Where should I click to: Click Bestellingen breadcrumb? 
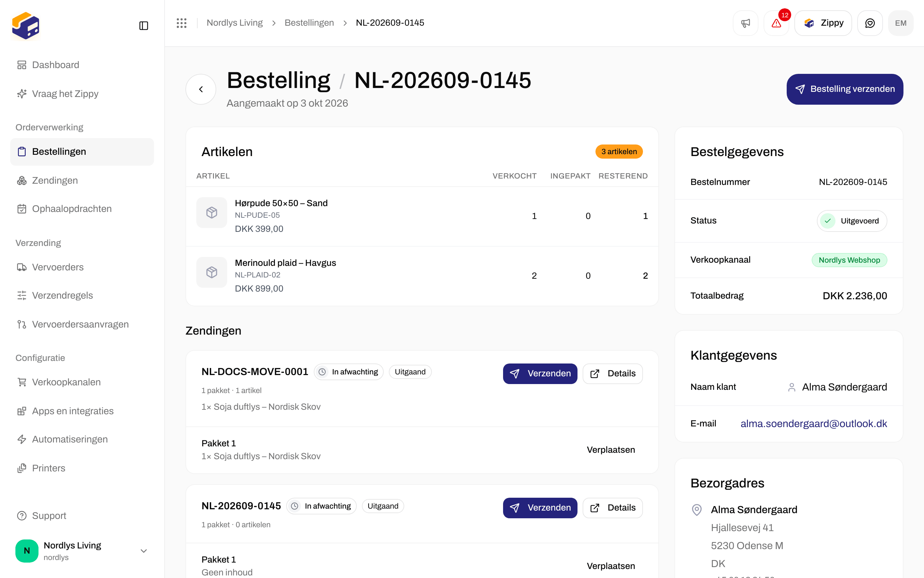pos(309,23)
